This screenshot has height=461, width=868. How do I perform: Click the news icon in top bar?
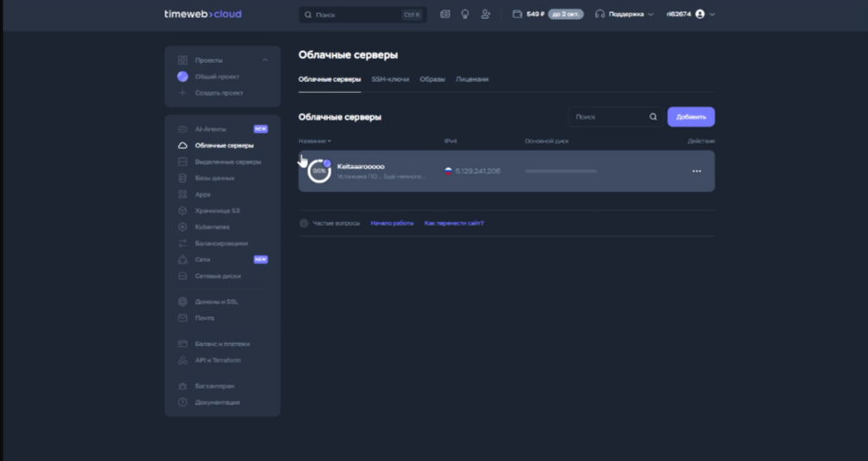[x=444, y=15]
